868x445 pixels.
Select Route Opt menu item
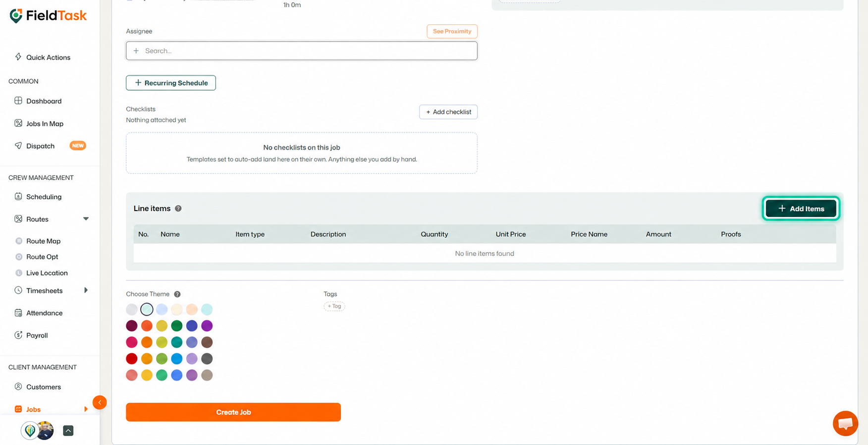pos(42,257)
